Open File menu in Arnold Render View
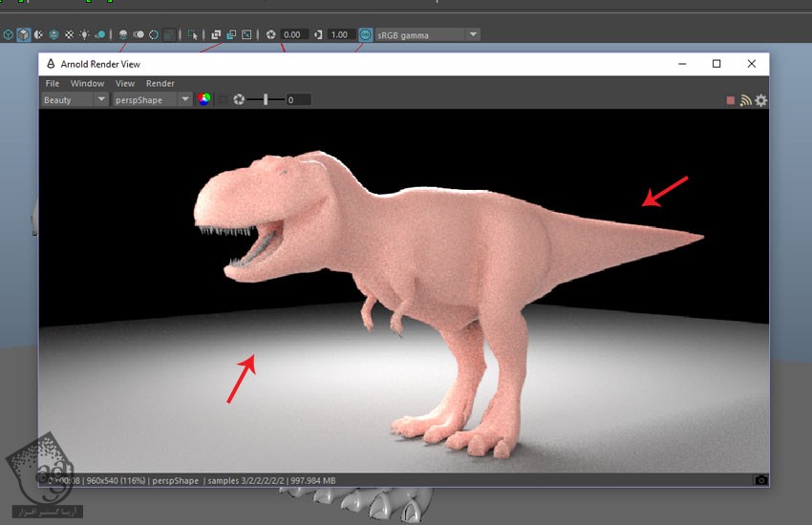The width and height of the screenshot is (812, 525). [53, 83]
